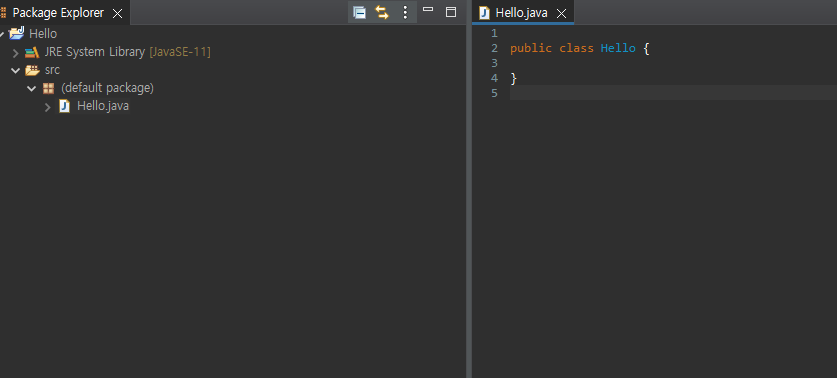Collapse the (default package) node
The height and width of the screenshot is (378, 837).
coord(31,88)
